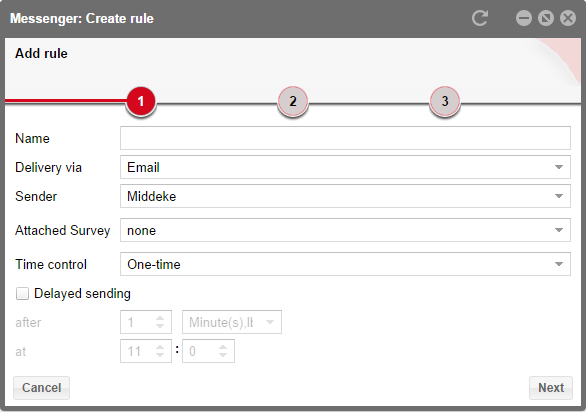Open the Time control One-time dropdown
Screen dimensions: 586x412
click(345, 264)
